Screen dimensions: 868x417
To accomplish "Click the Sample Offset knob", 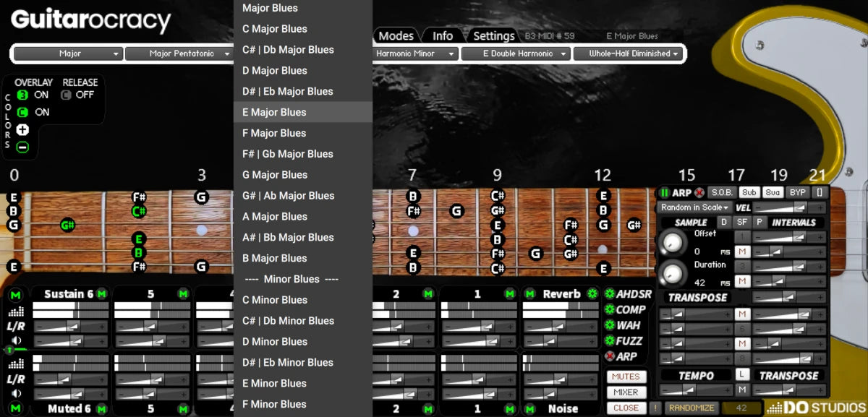I will point(674,243).
